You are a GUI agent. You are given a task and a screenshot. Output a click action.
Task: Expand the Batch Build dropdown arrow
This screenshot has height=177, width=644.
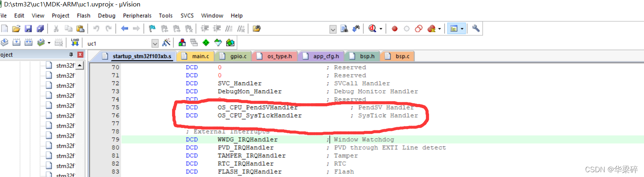49,43
